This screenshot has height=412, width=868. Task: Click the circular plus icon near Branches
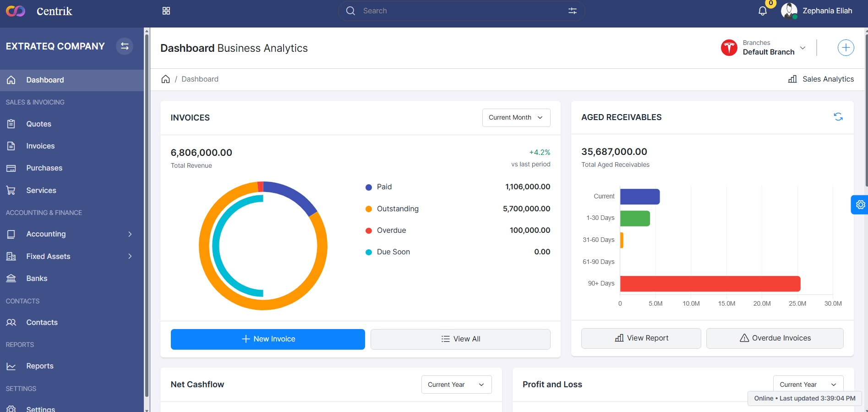tap(846, 48)
